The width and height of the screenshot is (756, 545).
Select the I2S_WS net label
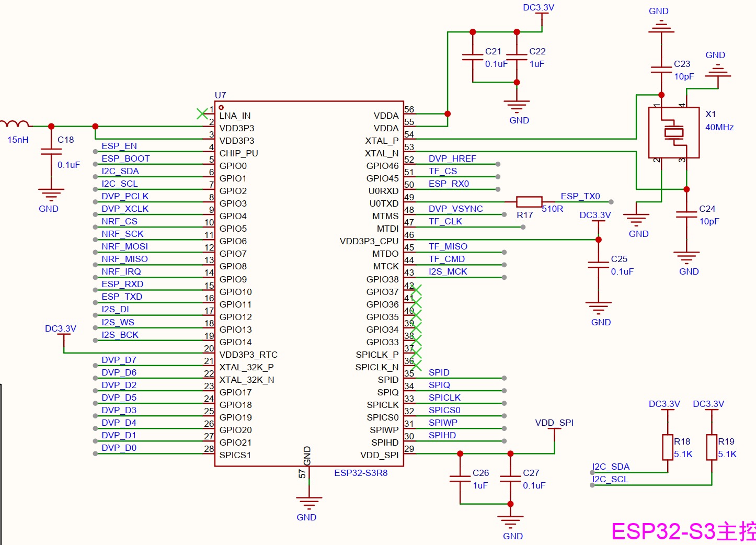[x=118, y=322]
